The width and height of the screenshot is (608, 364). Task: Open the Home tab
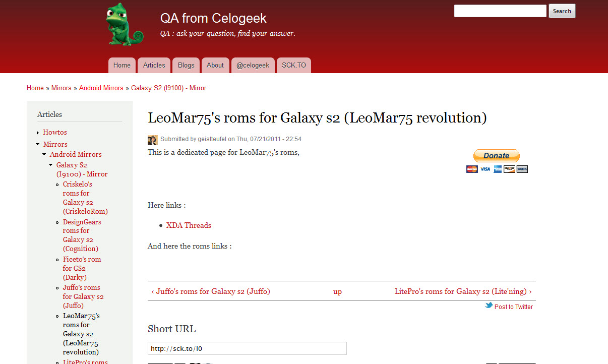coord(122,66)
